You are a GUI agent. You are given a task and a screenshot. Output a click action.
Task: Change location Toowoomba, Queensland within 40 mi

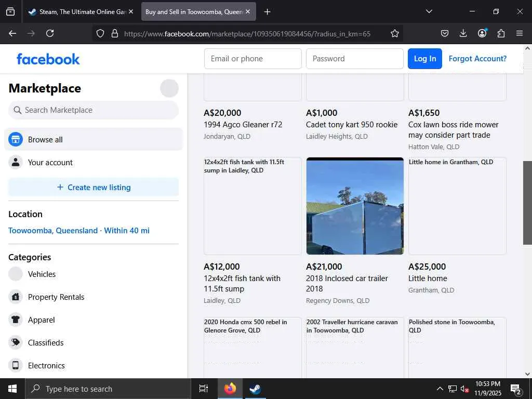pyautogui.click(x=79, y=231)
